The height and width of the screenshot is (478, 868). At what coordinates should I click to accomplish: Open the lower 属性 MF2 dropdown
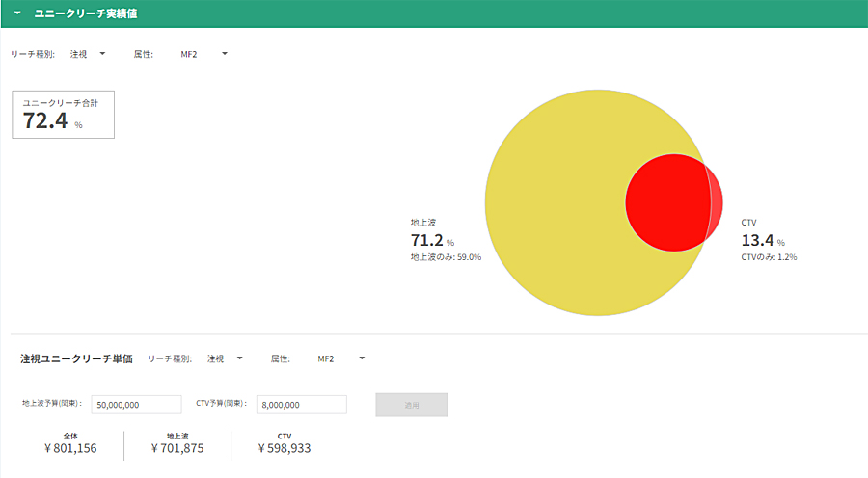[x=341, y=358]
